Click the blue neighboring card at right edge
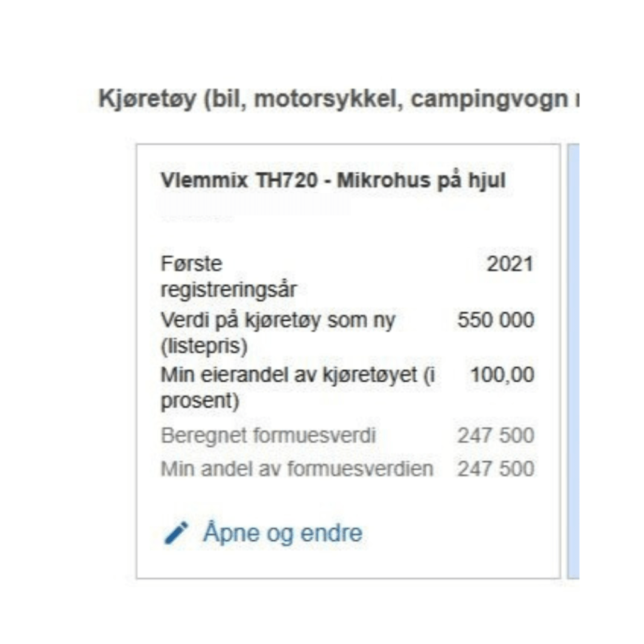The image size is (644, 644). pos(573,360)
